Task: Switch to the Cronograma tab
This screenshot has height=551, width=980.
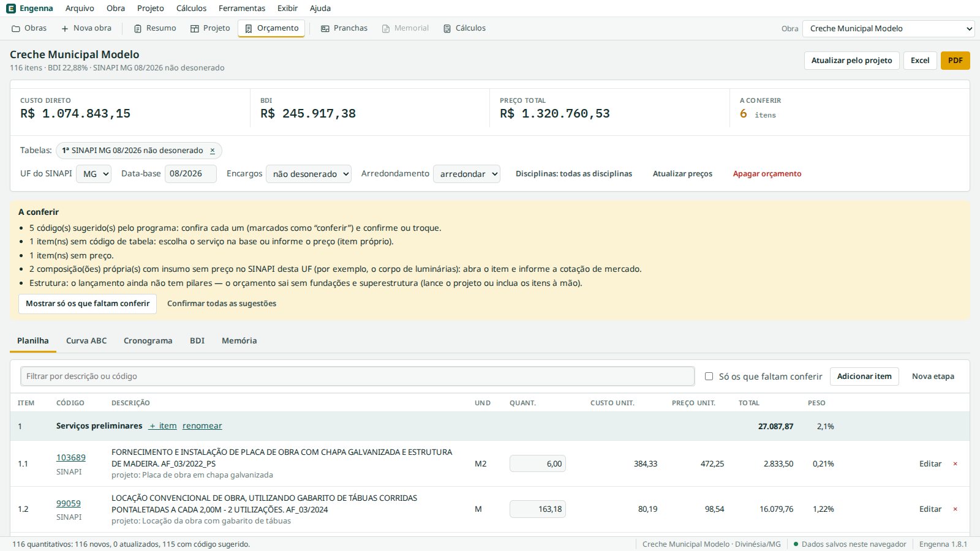Action: tap(148, 341)
